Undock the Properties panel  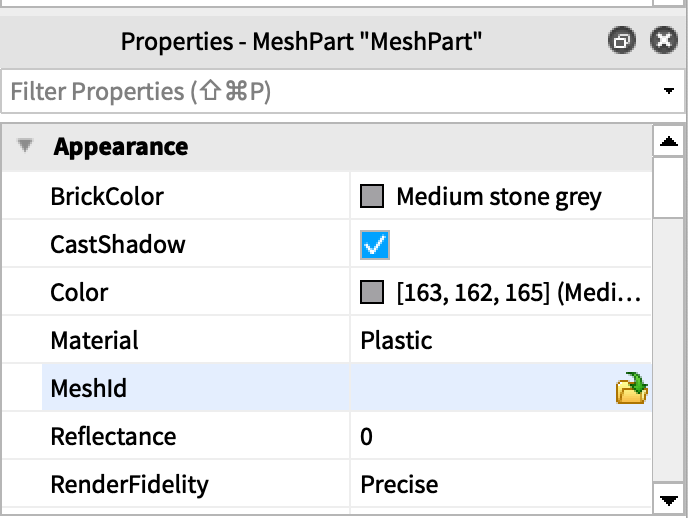(622, 41)
